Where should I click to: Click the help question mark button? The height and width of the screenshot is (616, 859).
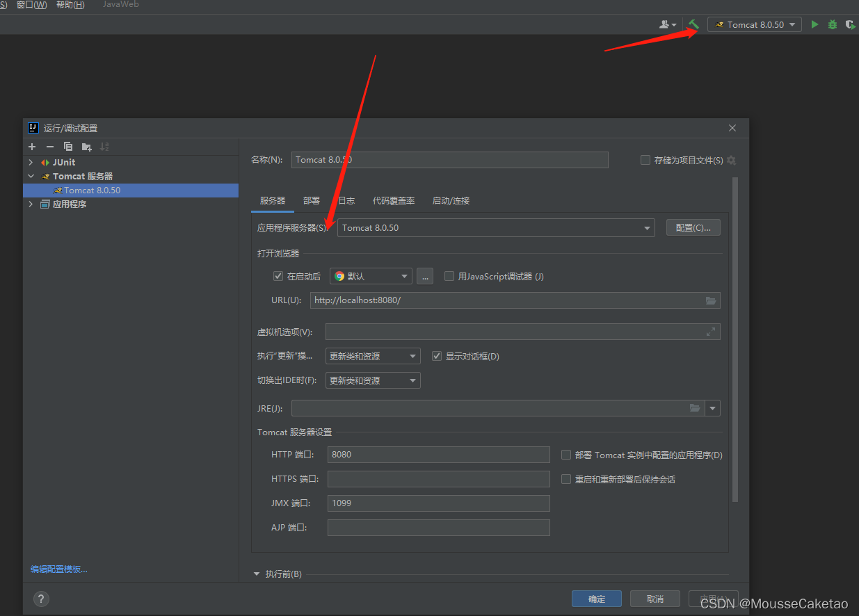(x=41, y=599)
